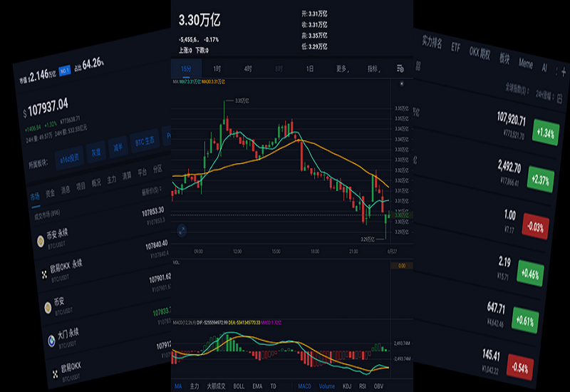Open the Meme category tab
Viewport: 570px width, 392px height.
(524, 65)
